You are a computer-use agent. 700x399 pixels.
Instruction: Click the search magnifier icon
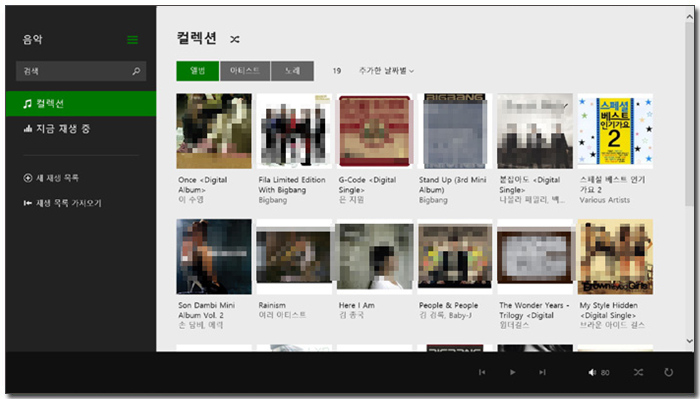click(136, 71)
